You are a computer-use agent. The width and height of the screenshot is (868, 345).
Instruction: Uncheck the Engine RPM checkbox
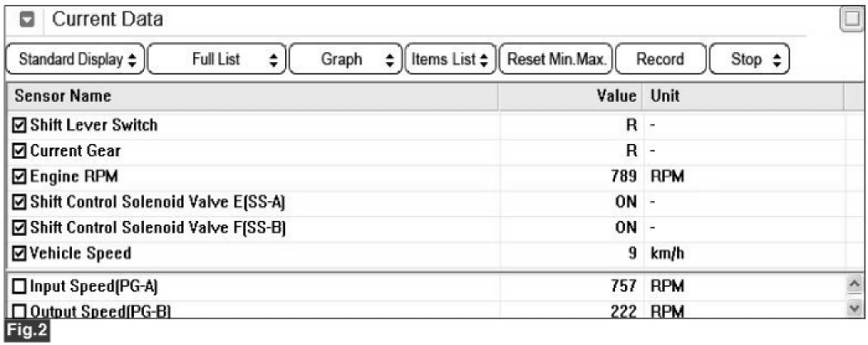tap(19, 177)
